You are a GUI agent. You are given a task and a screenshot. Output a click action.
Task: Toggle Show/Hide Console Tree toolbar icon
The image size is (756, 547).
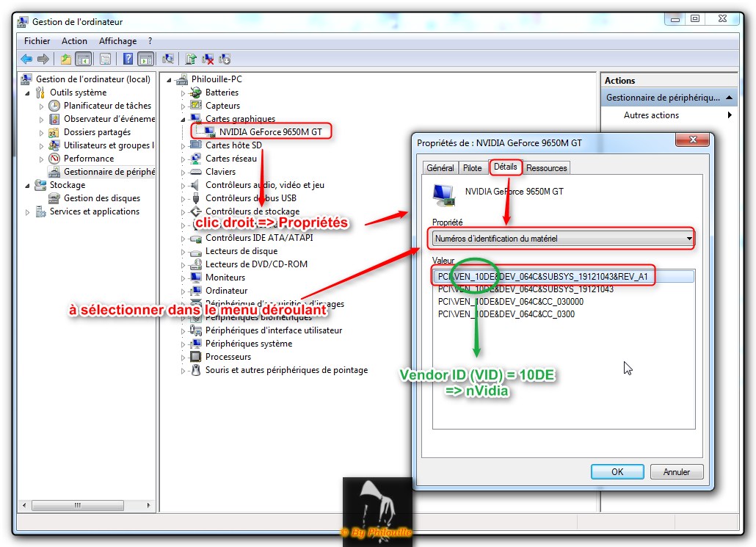click(84, 59)
